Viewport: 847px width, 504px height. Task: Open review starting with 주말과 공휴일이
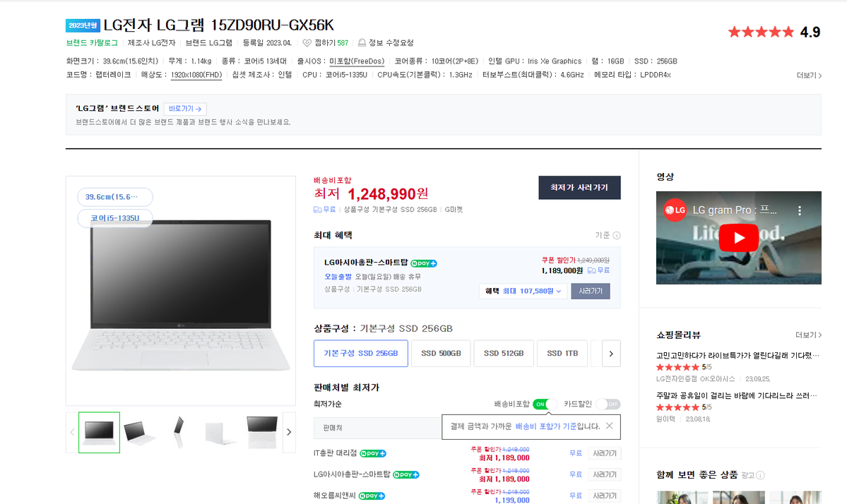(x=738, y=395)
